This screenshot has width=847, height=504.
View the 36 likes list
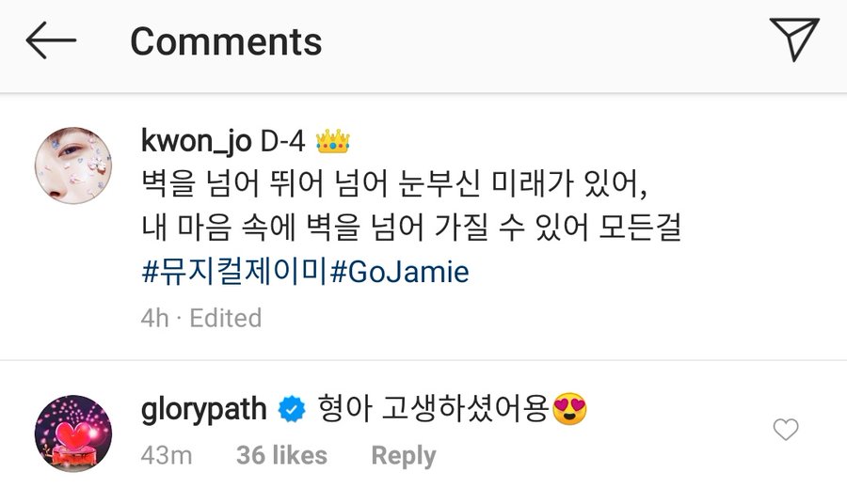[x=281, y=455]
